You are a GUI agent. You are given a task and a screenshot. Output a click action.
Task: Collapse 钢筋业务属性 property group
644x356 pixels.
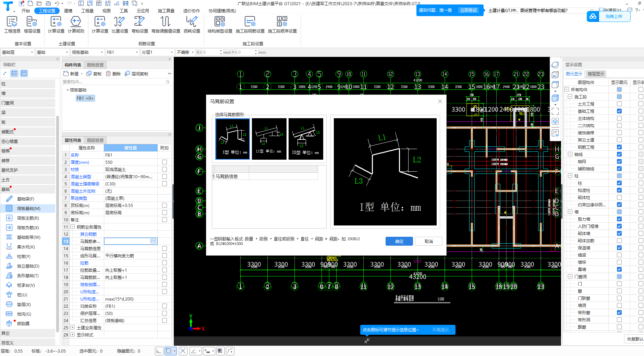(x=73, y=227)
